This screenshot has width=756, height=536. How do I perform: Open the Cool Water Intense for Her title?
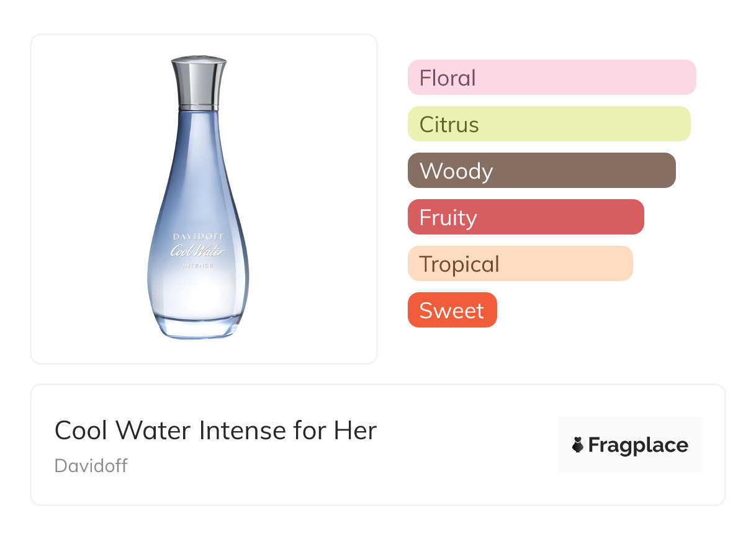coord(215,431)
